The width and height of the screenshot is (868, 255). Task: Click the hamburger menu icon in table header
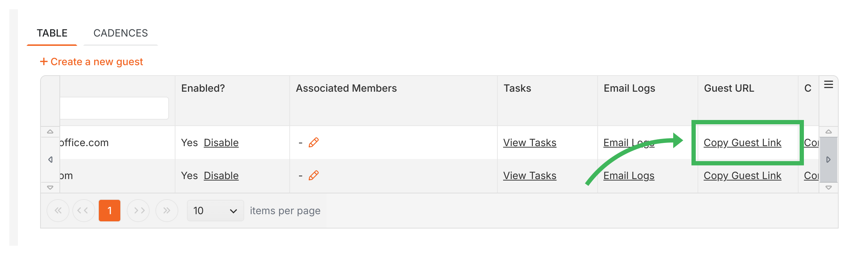click(828, 85)
